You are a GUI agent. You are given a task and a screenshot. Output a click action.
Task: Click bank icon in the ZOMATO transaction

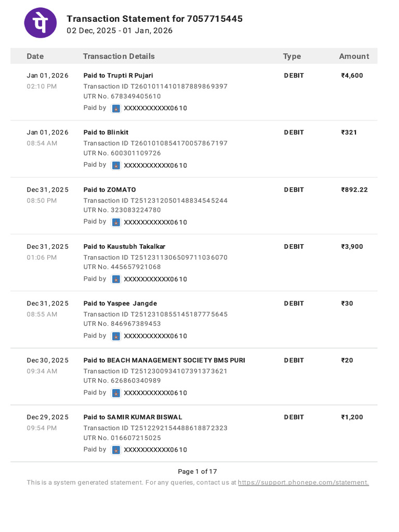pyautogui.click(x=116, y=222)
